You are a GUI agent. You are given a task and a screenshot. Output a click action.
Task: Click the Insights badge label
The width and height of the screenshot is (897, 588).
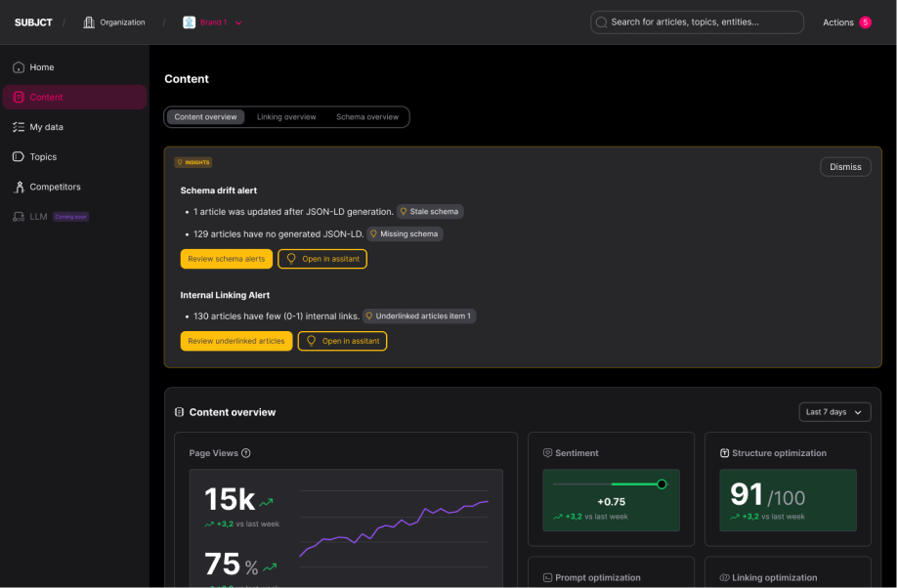pyautogui.click(x=193, y=162)
